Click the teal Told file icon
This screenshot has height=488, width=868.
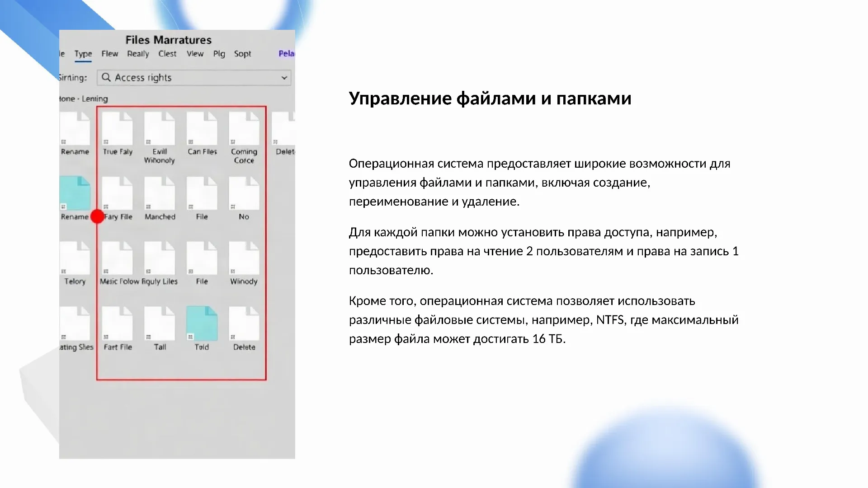click(x=202, y=324)
